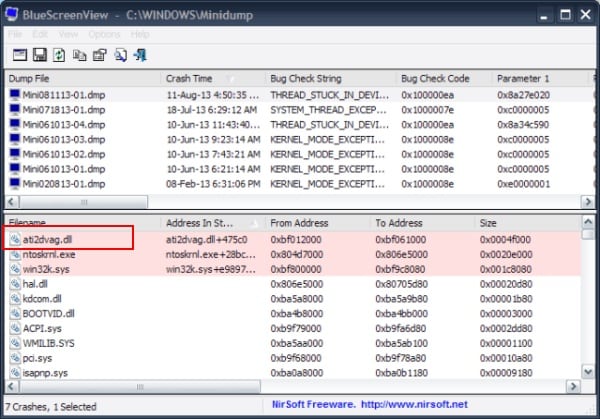
Task: Open the File menu
Action: pyautogui.click(x=15, y=34)
